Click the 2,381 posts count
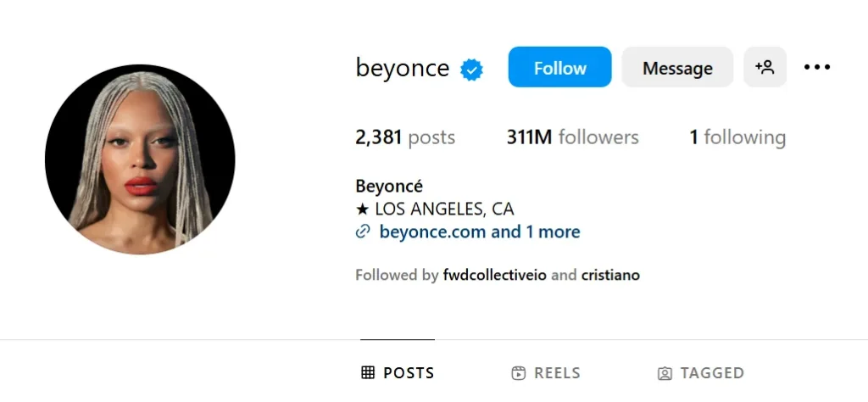This screenshot has height=402, width=868. tap(405, 137)
